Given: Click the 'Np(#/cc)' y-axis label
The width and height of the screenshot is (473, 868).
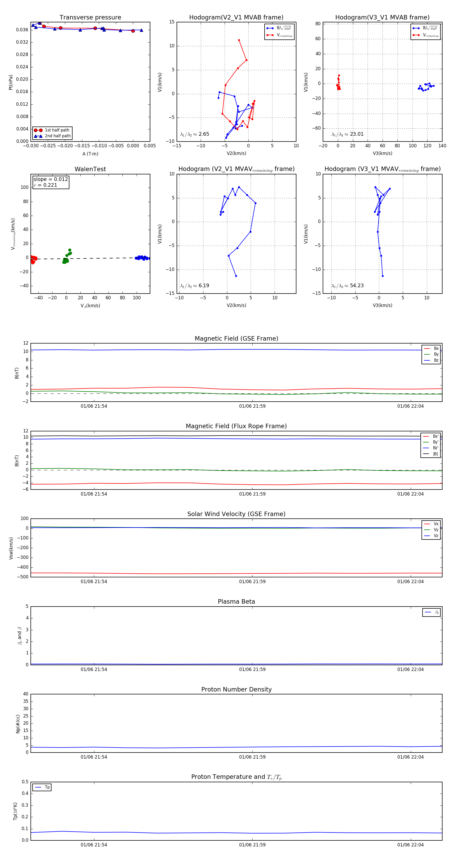Looking at the screenshot, I should click(x=18, y=723).
